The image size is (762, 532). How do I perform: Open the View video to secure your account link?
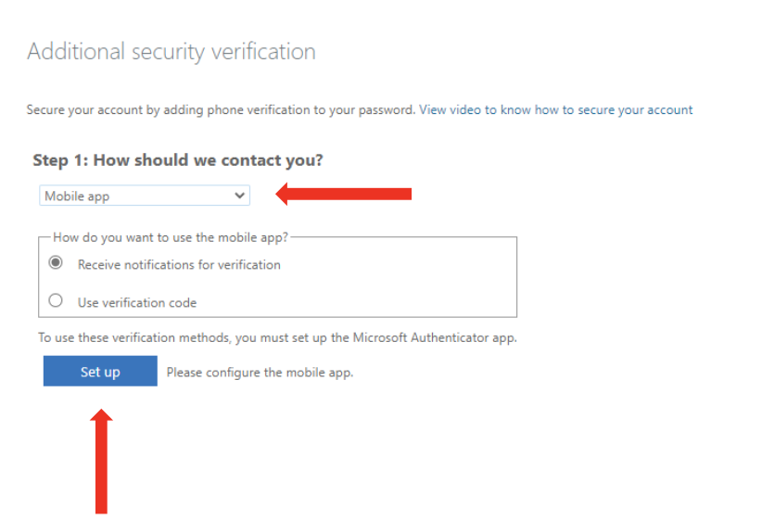point(555,109)
